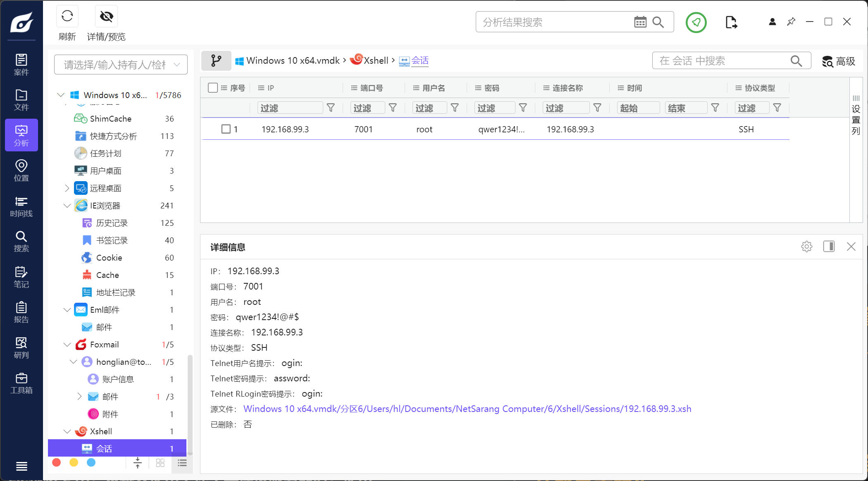Open the source file .xsh path link
Image resolution: width=868 pixels, height=481 pixels.
coord(467,409)
